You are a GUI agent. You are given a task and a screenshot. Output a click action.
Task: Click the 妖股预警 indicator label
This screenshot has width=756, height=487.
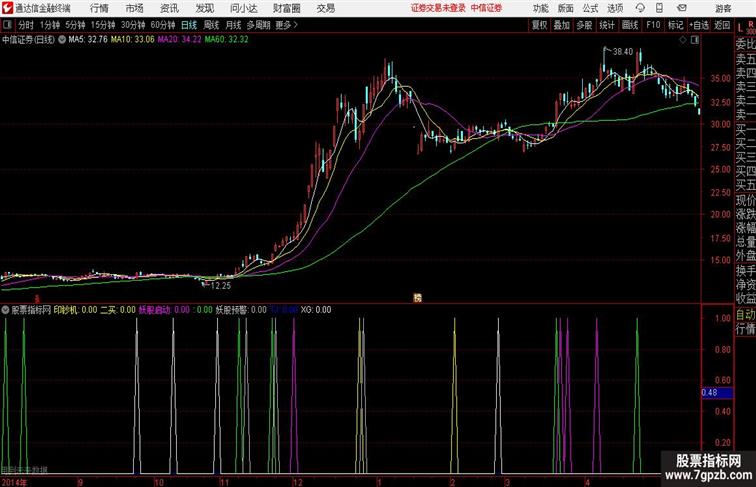231,310
